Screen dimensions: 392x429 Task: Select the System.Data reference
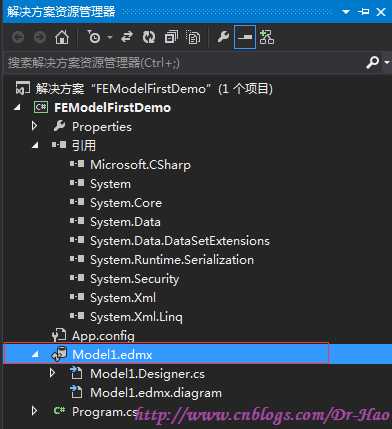pyautogui.click(x=125, y=222)
